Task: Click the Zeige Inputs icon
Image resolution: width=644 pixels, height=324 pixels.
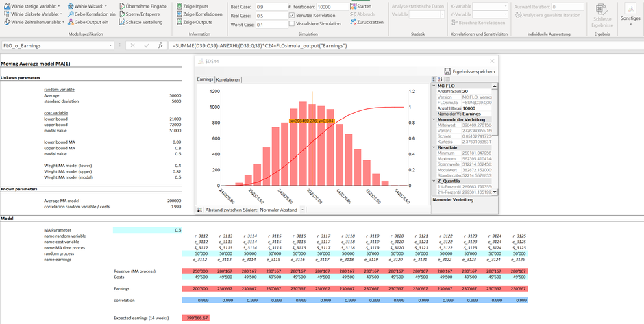Action: 180,6
